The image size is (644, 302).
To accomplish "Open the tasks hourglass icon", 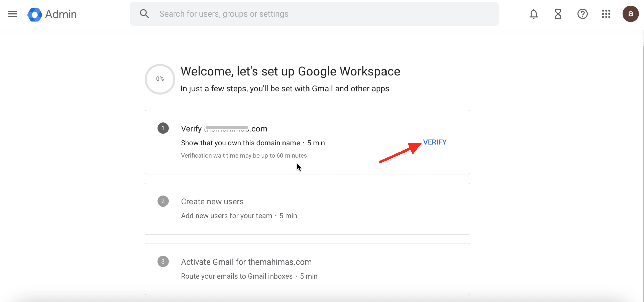I will tap(558, 14).
